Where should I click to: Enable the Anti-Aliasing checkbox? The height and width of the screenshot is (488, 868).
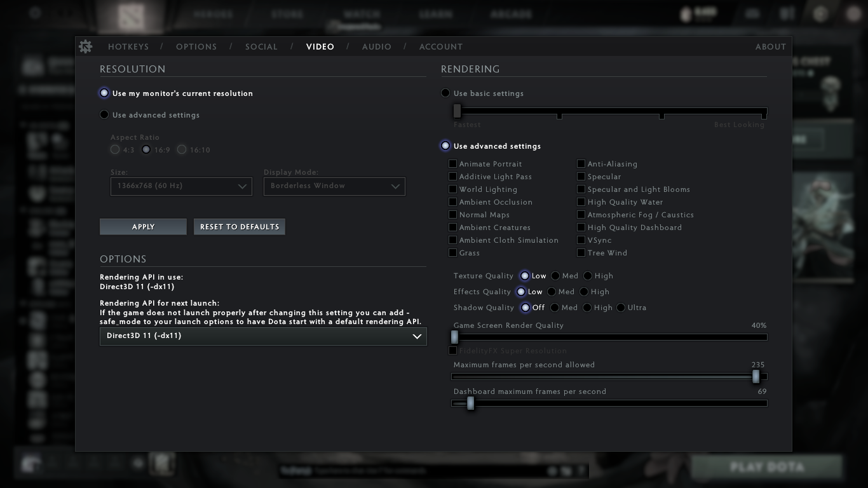pos(581,163)
